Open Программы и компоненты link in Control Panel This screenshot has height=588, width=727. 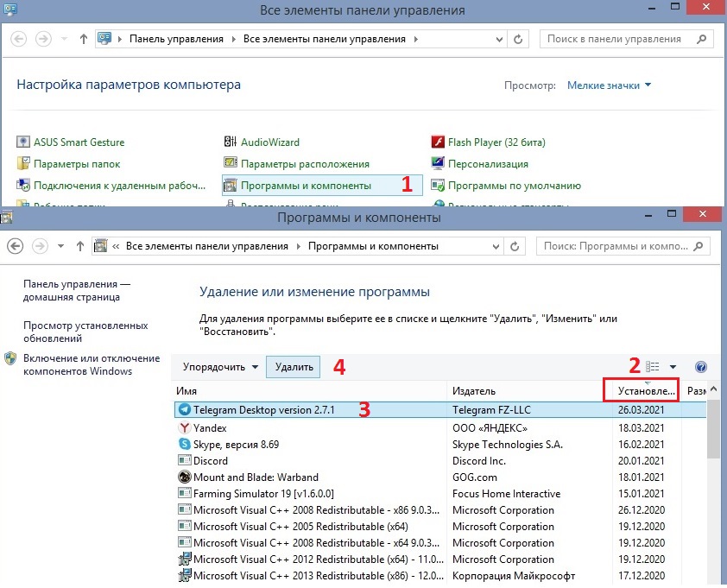[x=306, y=186]
